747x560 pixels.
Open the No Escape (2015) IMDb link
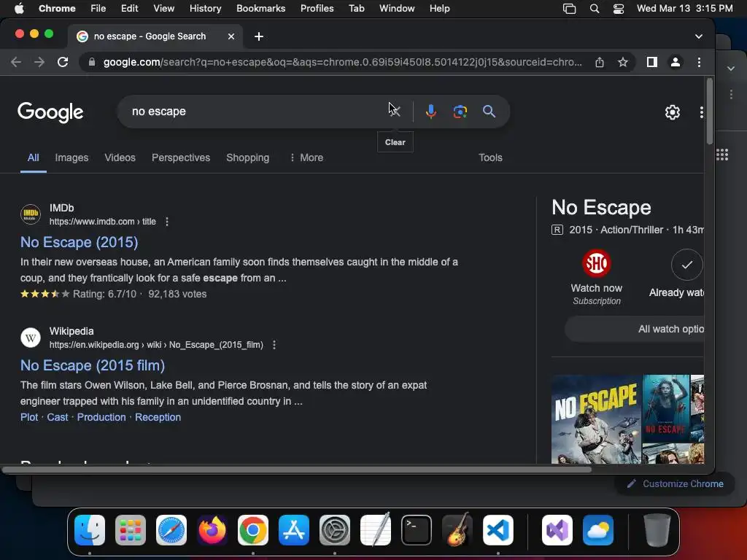point(79,242)
